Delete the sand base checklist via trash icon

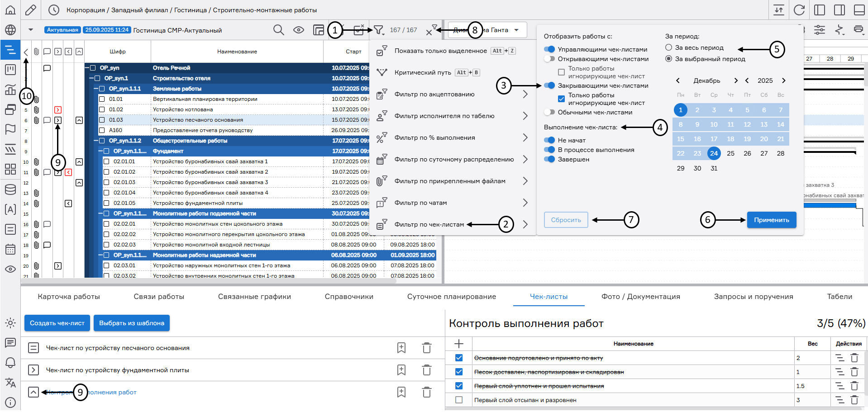click(426, 348)
